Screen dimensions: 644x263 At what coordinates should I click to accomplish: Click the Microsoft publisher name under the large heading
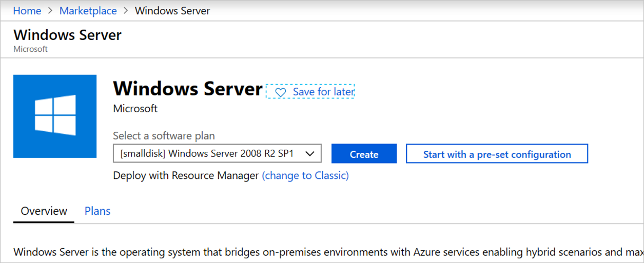[135, 109]
